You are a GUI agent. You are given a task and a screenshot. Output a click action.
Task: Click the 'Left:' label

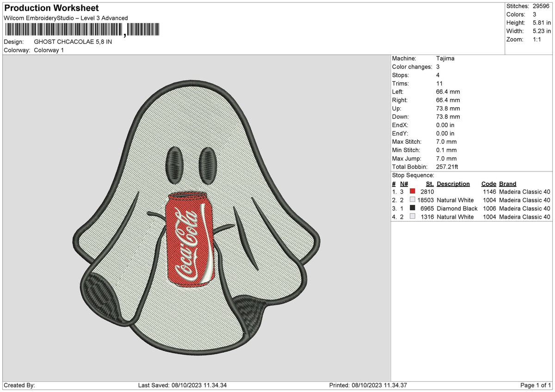tap(398, 92)
